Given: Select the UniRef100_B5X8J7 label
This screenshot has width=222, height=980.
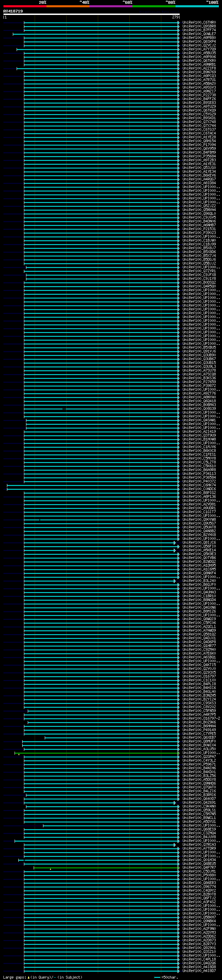Looking at the screenshot, I should pyautogui.click(x=199, y=248).
